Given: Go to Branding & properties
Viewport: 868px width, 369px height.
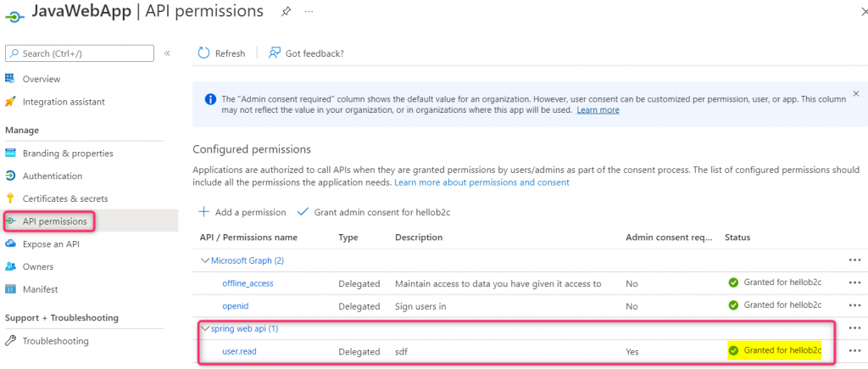Looking at the screenshot, I should pos(68,154).
